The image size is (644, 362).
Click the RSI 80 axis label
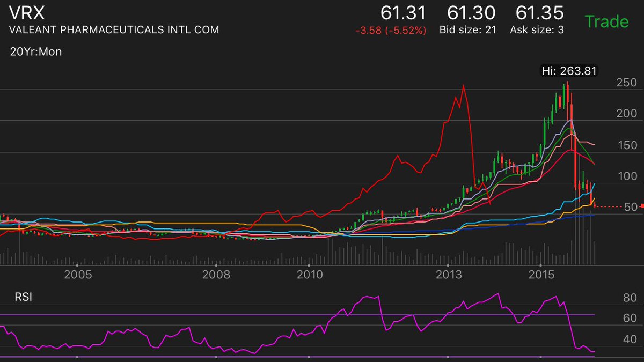pyautogui.click(x=630, y=298)
